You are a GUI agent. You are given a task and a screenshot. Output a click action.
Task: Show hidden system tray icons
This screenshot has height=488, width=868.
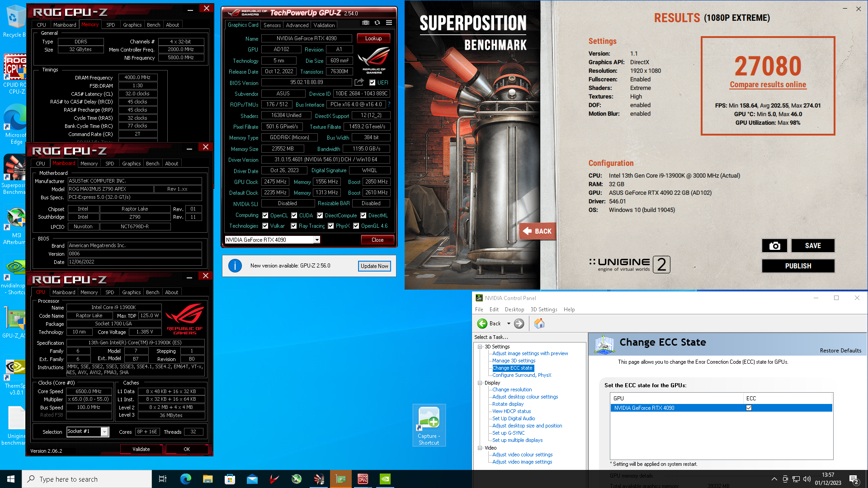(774, 479)
